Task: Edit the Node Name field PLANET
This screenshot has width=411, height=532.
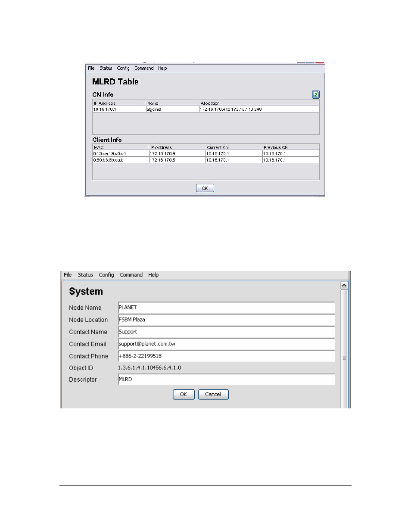Action: click(227, 308)
